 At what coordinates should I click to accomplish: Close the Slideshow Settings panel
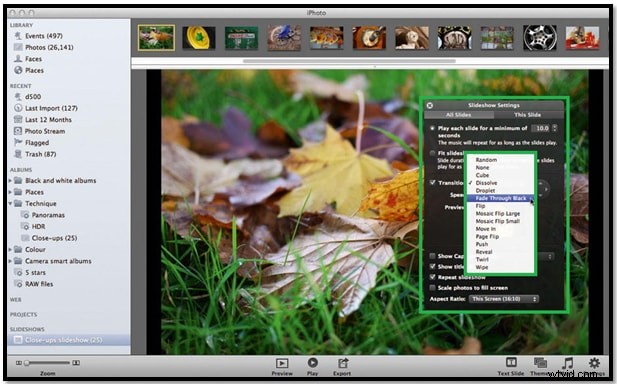click(430, 105)
